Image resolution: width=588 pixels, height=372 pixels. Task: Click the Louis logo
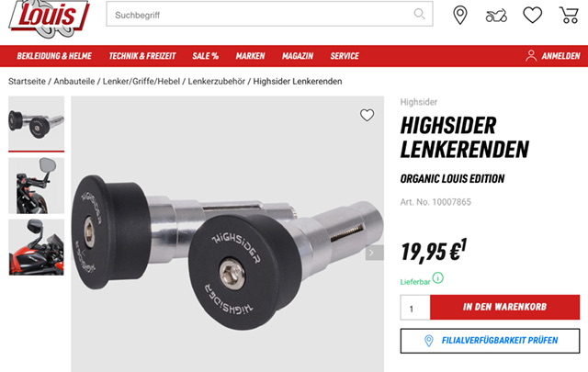[x=49, y=18]
